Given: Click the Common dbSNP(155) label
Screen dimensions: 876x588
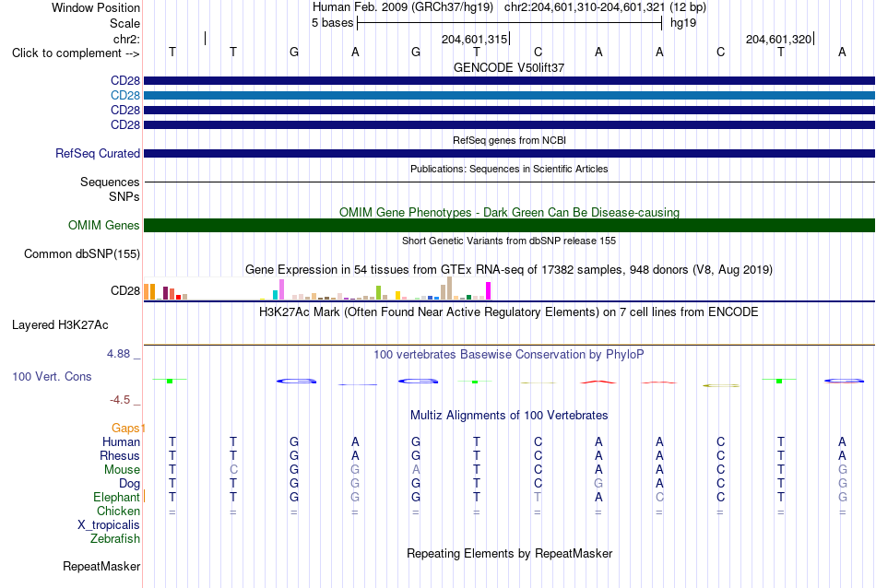Looking at the screenshot, I should (x=81, y=254).
